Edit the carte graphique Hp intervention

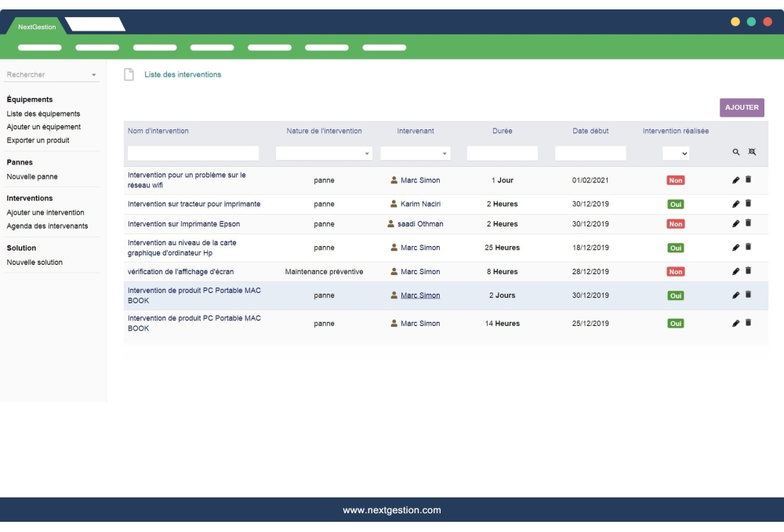[x=735, y=248]
